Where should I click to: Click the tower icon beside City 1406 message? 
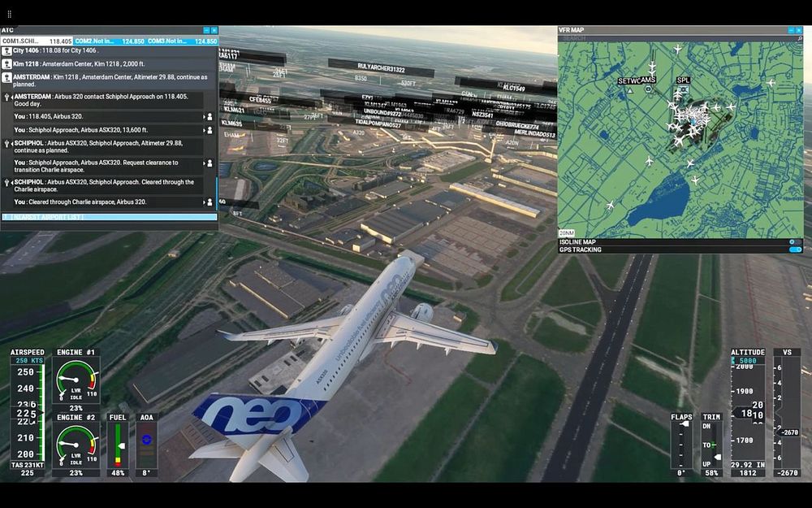pos(6,51)
